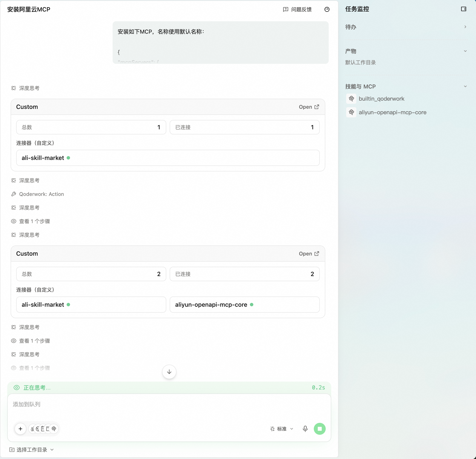Click the wrench icon beside Qoderwork: Action
Screen dimensions: 476x459
(14, 194)
